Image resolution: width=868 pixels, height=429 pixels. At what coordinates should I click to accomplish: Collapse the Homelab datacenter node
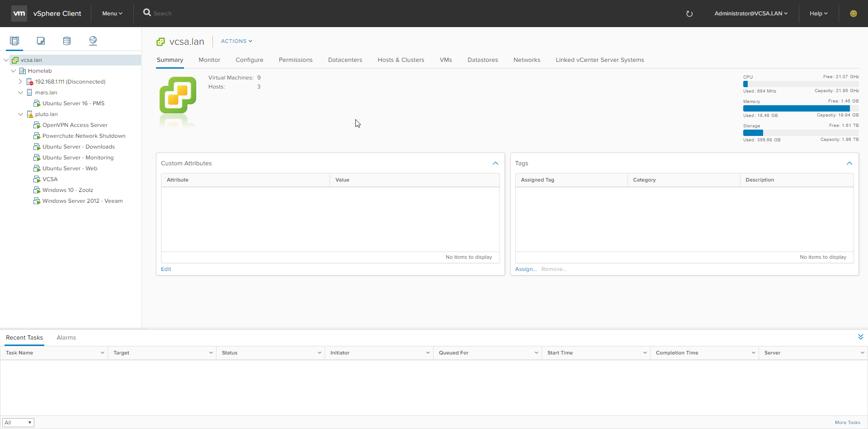coord(13,71)
